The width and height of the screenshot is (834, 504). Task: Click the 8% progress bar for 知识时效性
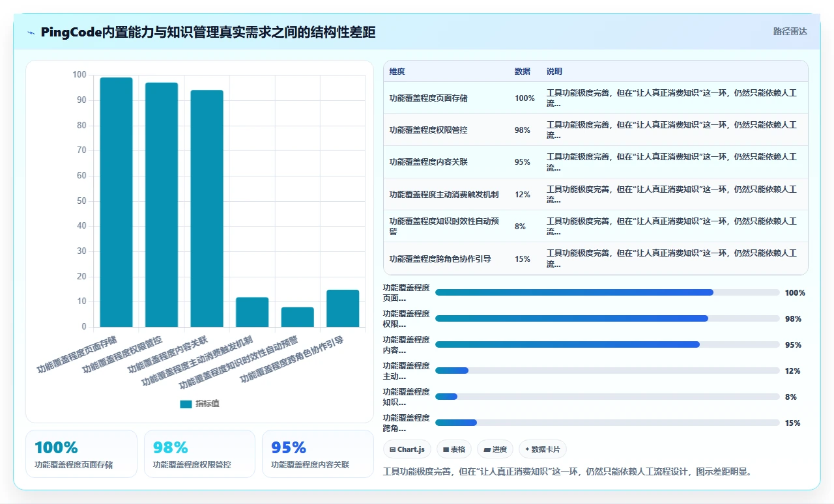pos(607,397)
